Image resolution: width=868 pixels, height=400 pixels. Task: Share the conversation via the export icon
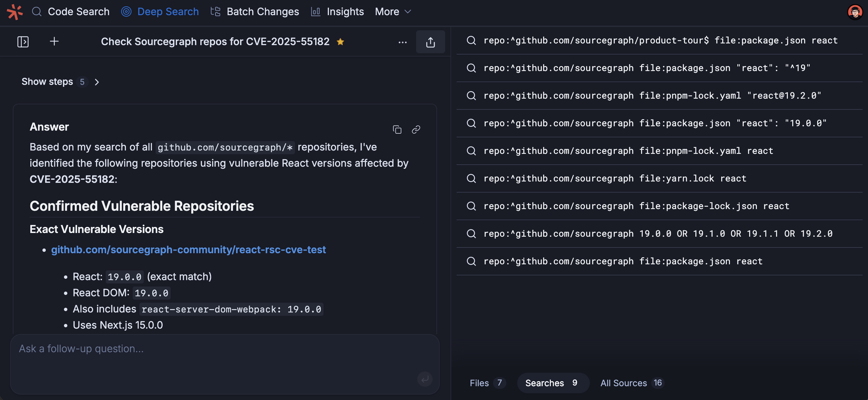(x=430, y=41)
